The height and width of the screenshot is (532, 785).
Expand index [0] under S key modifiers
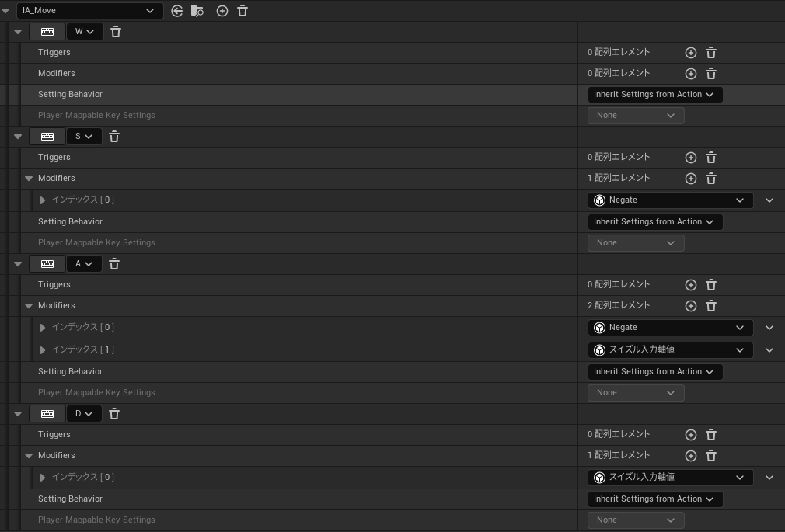[43, 200]
